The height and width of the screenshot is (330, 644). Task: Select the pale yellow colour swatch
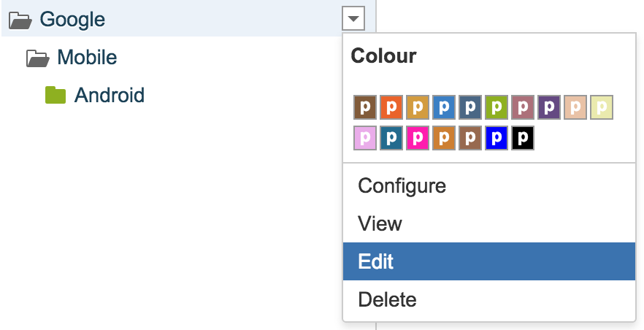tap(602, 107)
